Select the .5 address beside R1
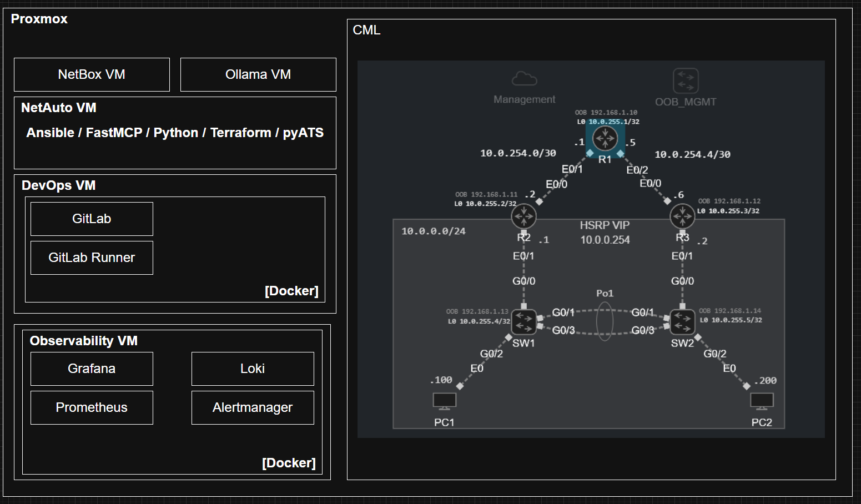861x504 pixels. [x=630, y=143]
